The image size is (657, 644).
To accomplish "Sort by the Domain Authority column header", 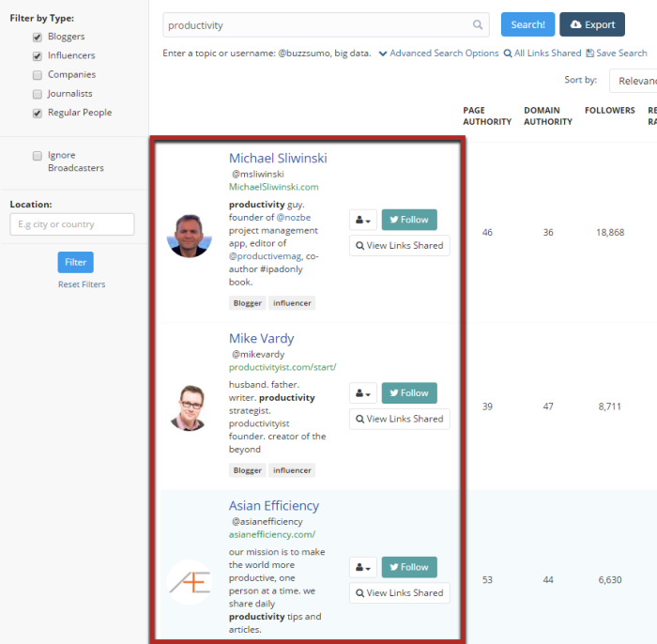I will click(x=547, y=116).
